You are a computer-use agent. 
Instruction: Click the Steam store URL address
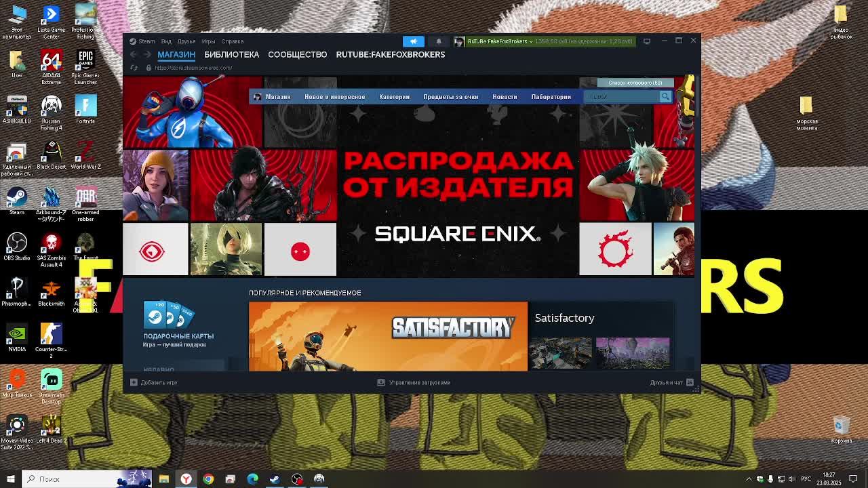[193, 68]
